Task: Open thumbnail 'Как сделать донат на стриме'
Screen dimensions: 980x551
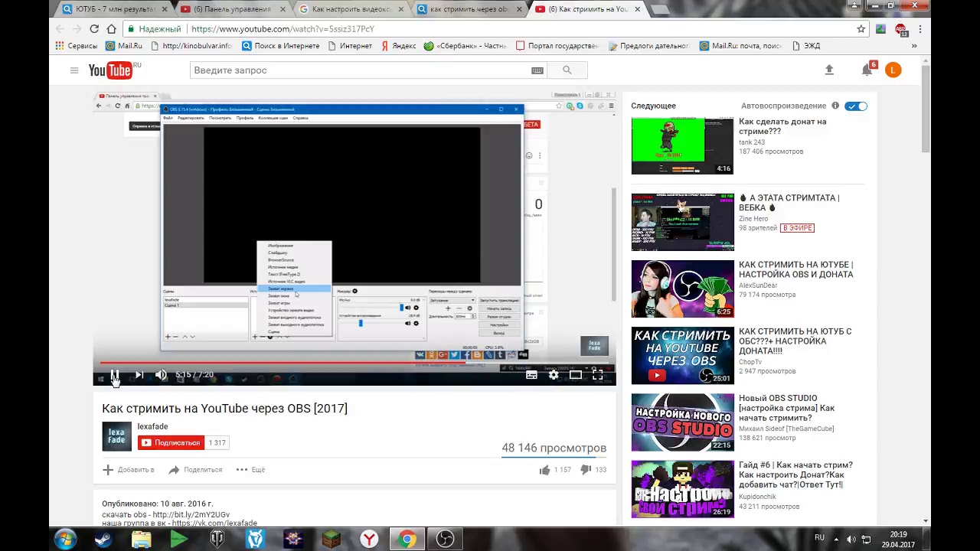Action: pyautogui.click(x=682, y=146)
